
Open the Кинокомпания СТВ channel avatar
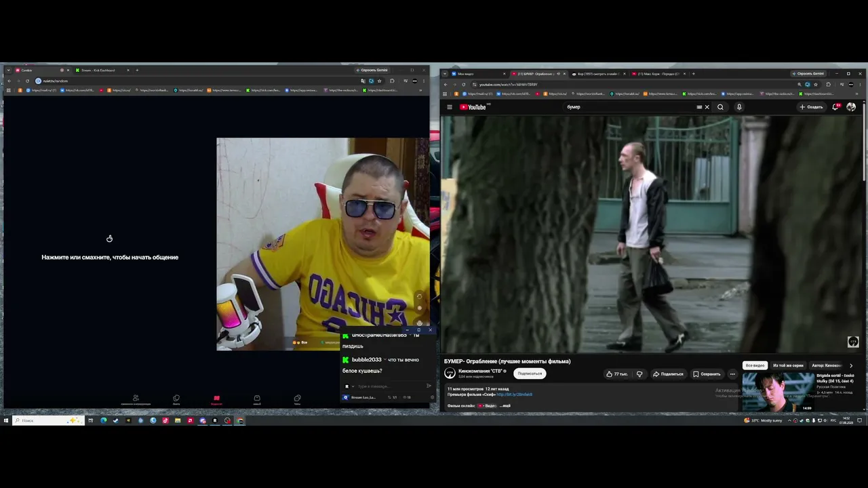450,373
